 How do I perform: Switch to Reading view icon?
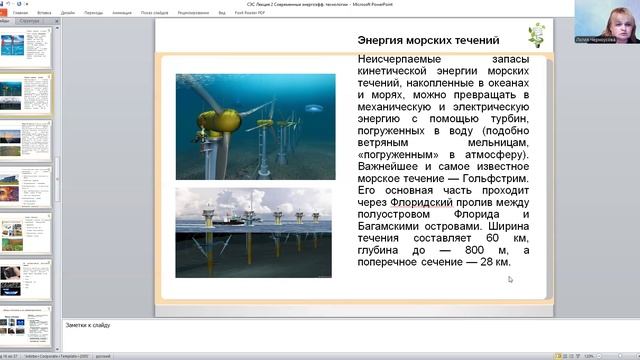[x=571, y=356]
